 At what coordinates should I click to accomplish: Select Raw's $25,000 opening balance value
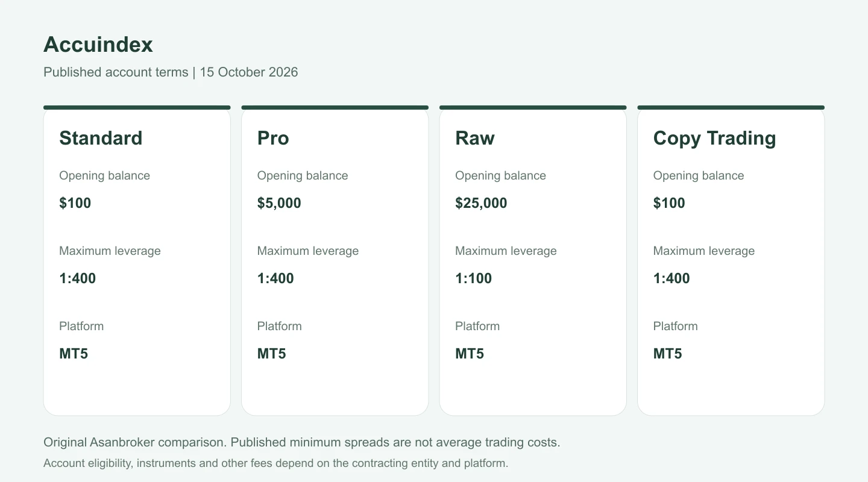click(481, 203)
